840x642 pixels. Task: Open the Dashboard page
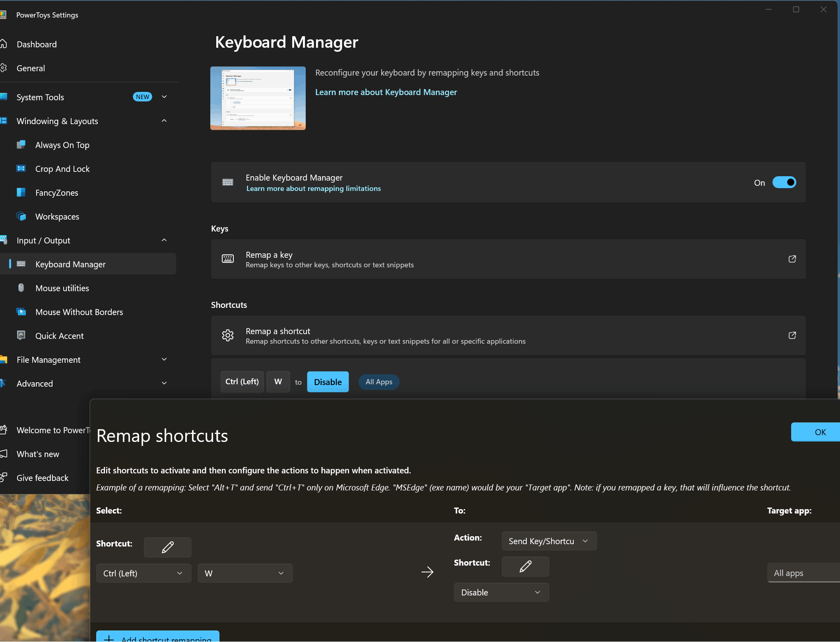(37, 45)
